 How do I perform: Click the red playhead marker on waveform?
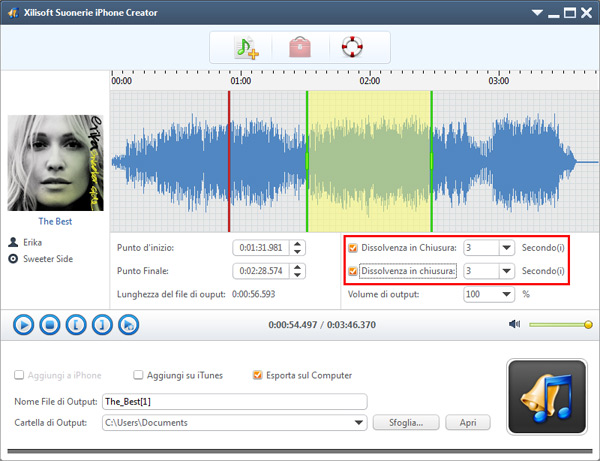[229, 161]
